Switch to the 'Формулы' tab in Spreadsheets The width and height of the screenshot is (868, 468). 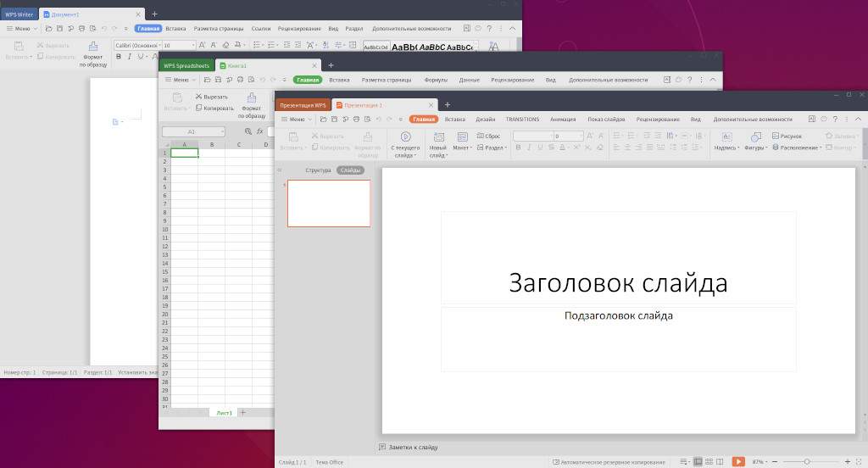(436, 80)
